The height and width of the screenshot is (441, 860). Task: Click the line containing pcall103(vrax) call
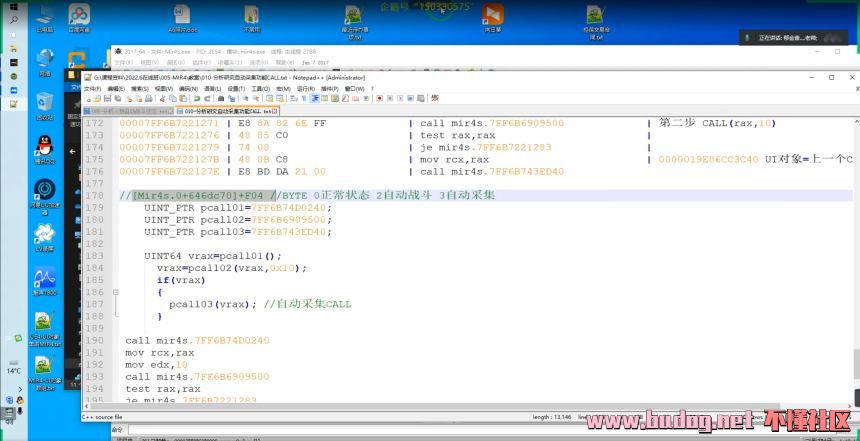pos(260,303)
